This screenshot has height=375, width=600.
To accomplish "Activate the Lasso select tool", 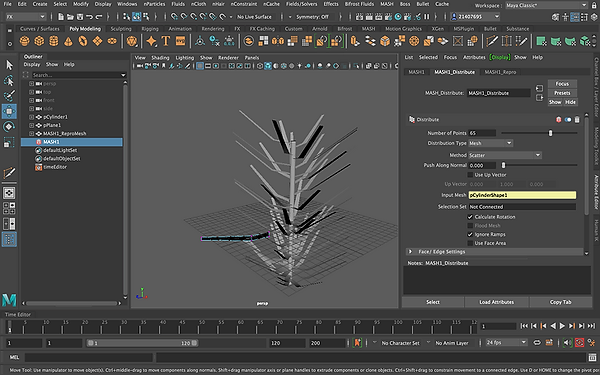I will 9,81.
